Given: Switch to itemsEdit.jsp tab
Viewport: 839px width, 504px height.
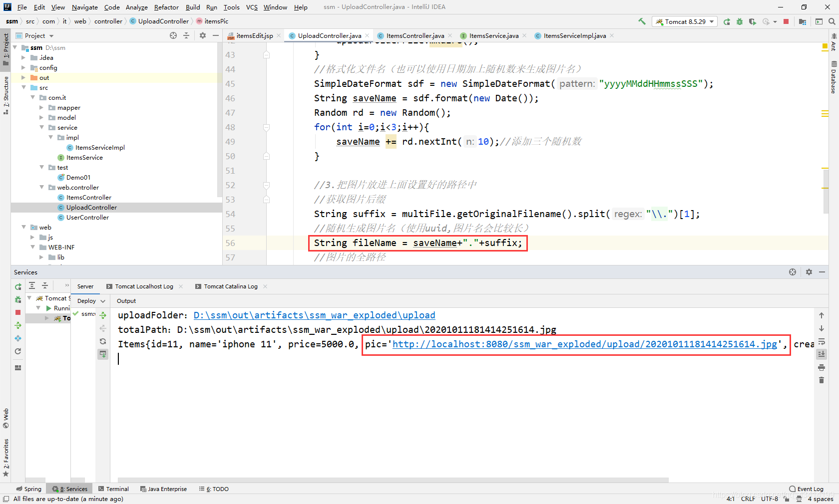Looking at the screenshot, I should pyautogui.click(x=254, y=35).
